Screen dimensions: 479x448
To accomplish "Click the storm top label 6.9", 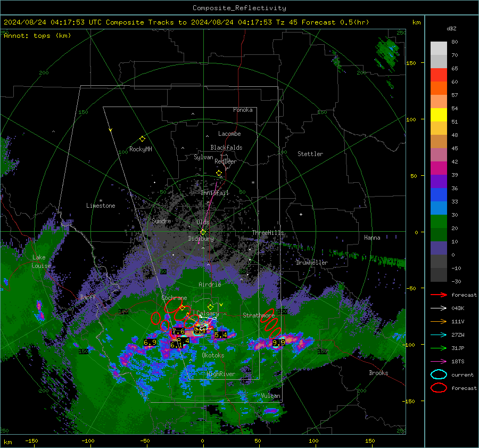I will pyautogui.click(x=150, y=342).
